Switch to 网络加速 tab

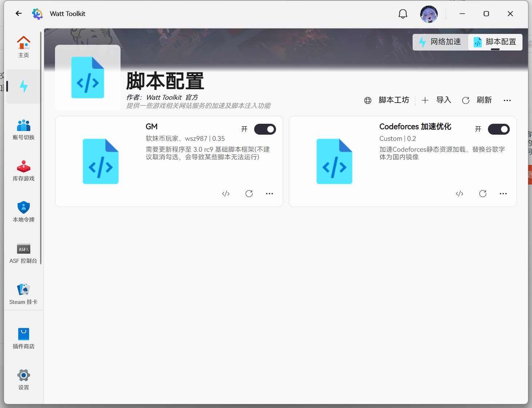pyautogui.click(x=440, y=42)
